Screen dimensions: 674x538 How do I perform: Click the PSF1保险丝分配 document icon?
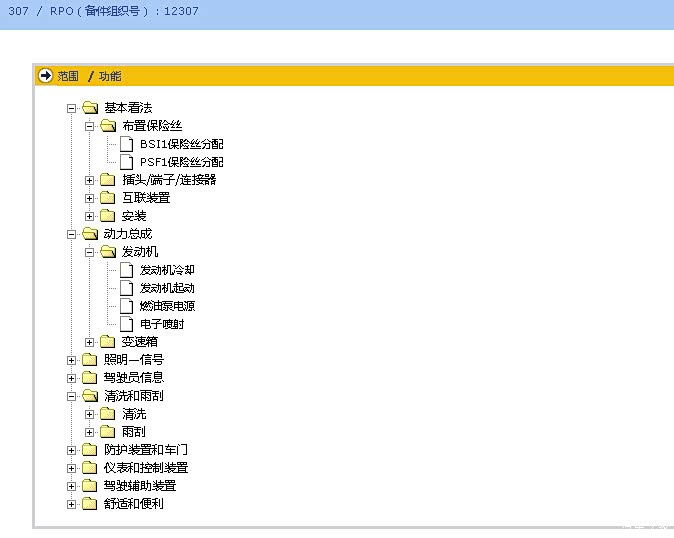click(126, 162)
